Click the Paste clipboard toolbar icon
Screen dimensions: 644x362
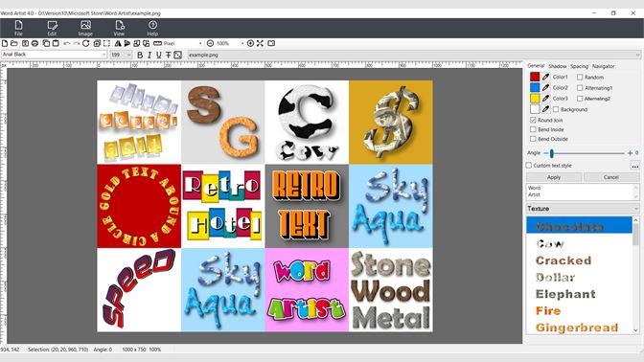point(56,43)
